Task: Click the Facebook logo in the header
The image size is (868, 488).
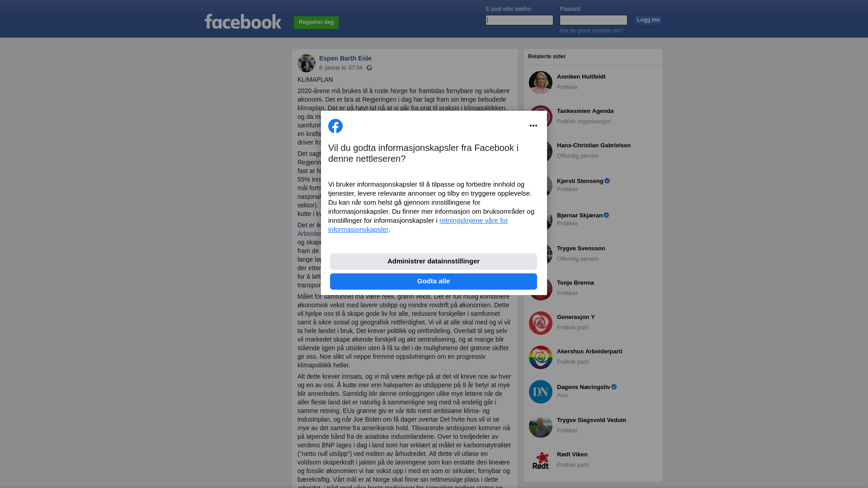Action: [x=243, y=22]
